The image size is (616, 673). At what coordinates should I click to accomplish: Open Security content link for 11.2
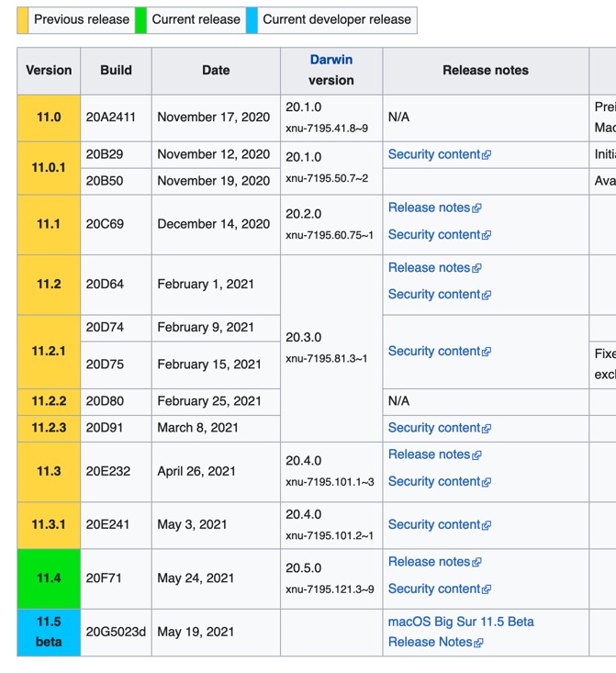click(x=439, y=295)
